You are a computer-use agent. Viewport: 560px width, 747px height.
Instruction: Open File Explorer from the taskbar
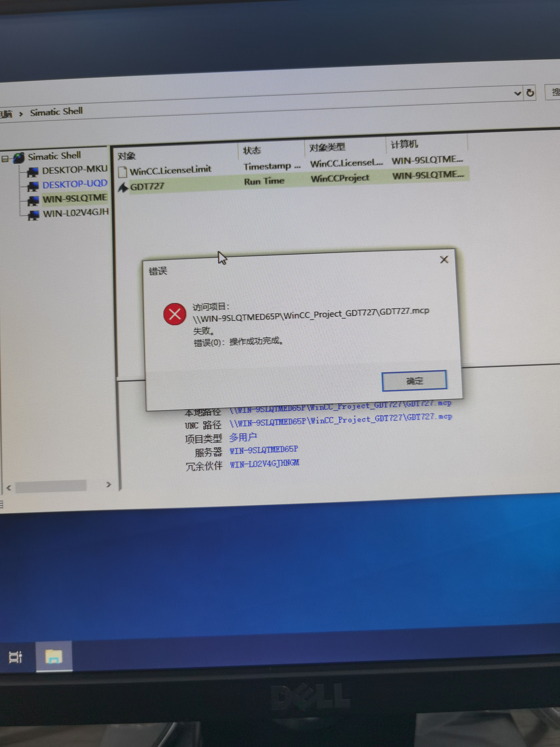point(54,657)
